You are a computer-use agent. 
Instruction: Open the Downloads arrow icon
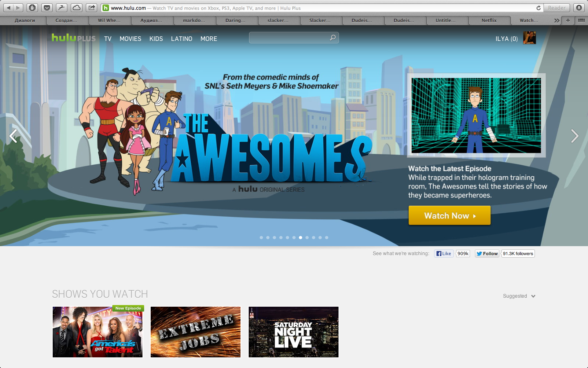click(x=579, y=8)
